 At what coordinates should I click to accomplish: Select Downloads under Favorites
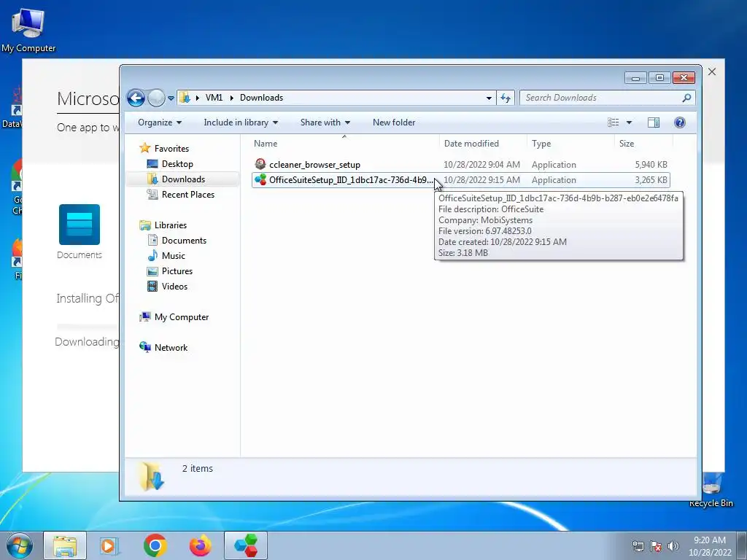[x=183, y=179]
